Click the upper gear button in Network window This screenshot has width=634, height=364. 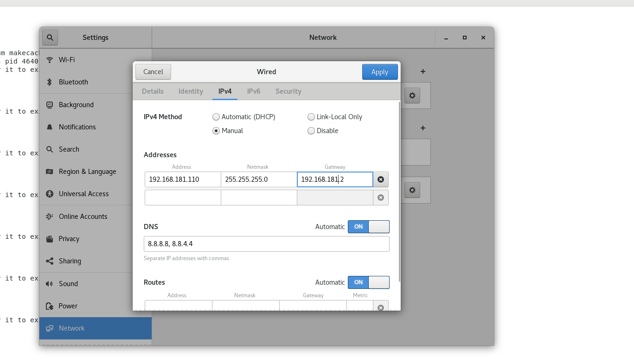[x=412, y=96]
